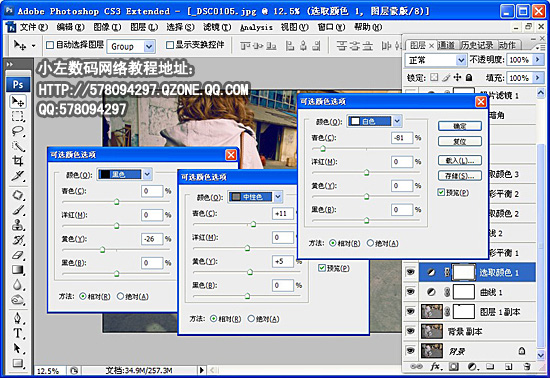This screenshot has height=378, width=550.
Task: Open colors dropdown showing 中性色
Action: click(278, 197)
